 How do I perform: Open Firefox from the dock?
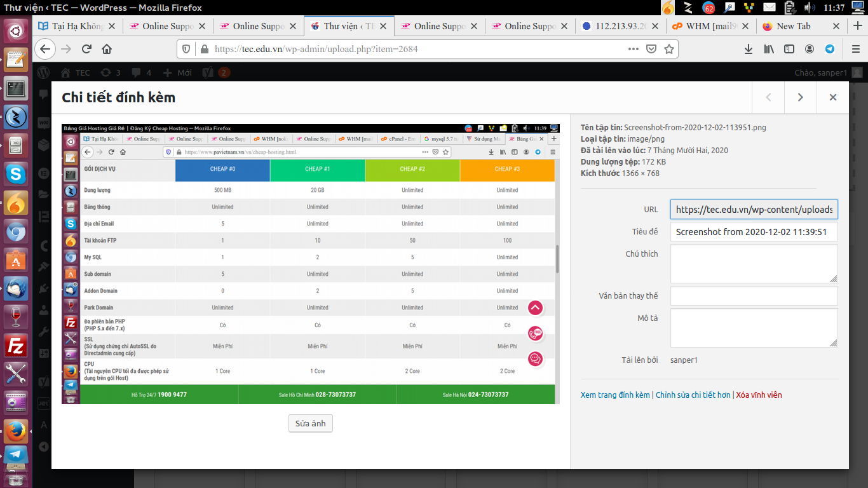16,431
